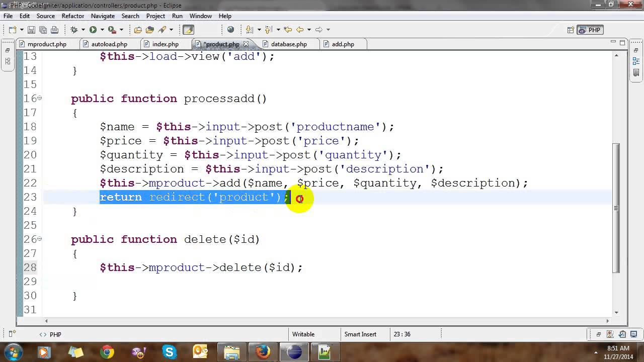
Task: Run the project with the green play icon
Action: point(93,30)
